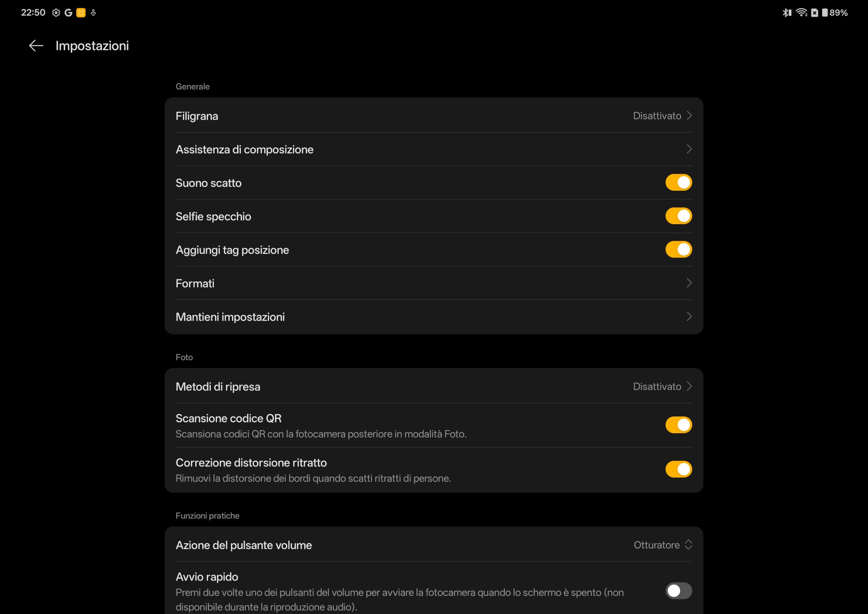
Task: Toggle Scansione codice QR off
Action: pos(678,425)
